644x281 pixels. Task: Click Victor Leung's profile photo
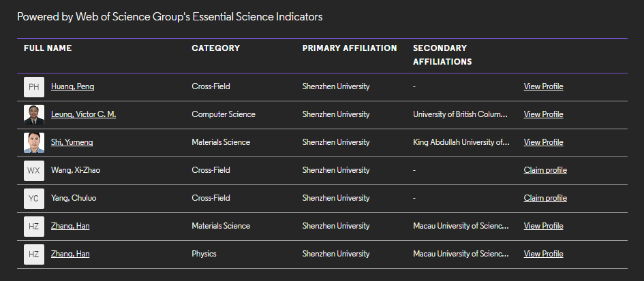click(x=34, y=115)
